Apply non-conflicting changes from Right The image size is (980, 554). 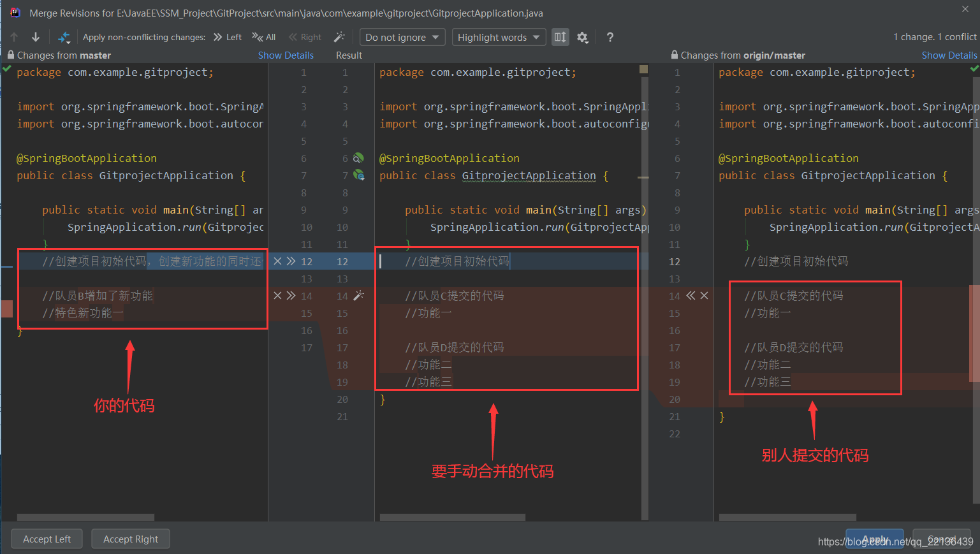coord(305,37)
